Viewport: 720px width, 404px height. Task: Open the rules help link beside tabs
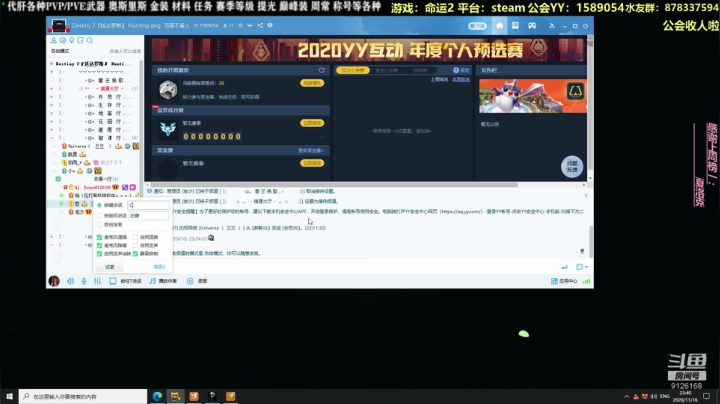[461, 70]
